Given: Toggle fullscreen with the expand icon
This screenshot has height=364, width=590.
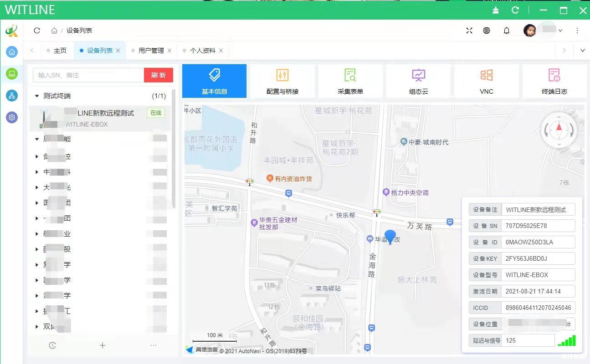Looking at the screenshot, I should pyautogui.click(x=469, y=30).
